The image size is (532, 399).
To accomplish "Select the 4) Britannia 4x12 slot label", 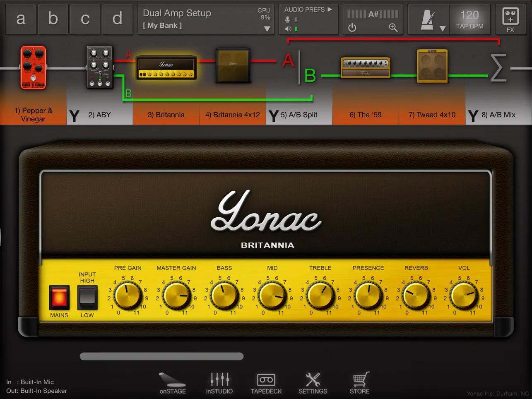I will [x=233, y=115].
